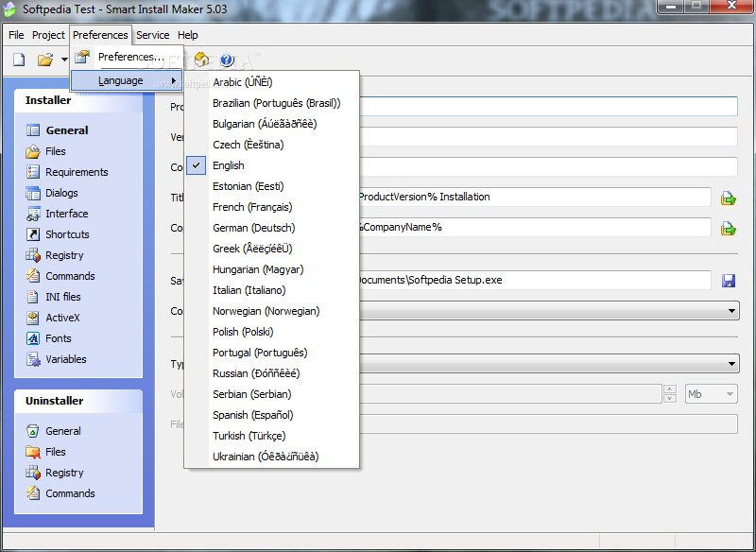Click the Installer Registry cubes icon
The height and width of the screenshot is (552, 756).
[33, 255]
